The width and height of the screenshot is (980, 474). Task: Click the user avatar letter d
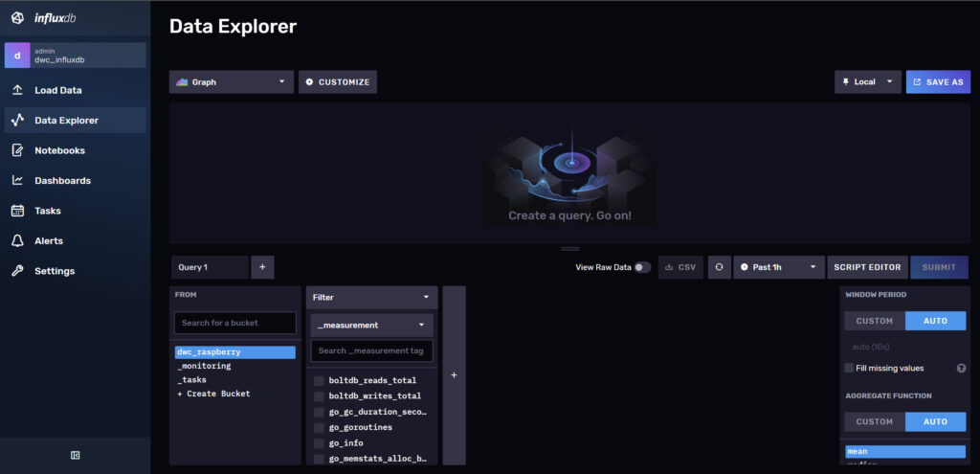point(17,55)
